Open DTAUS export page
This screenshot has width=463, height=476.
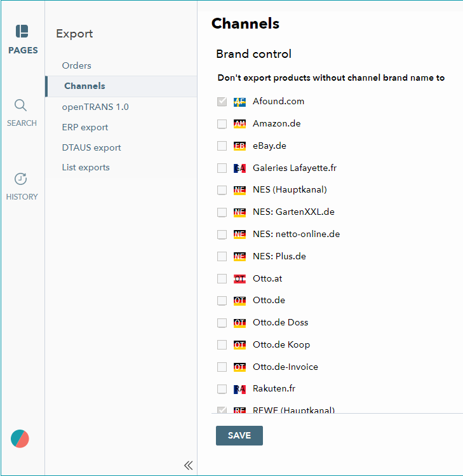pyautogui.click(x=91, y=147)
